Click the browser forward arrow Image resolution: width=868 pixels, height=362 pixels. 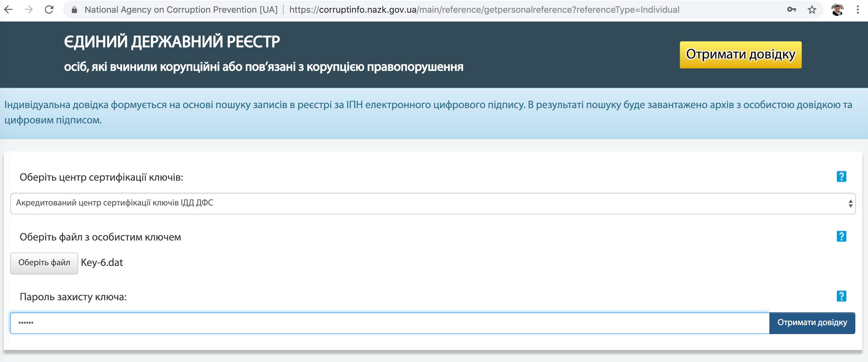point(29,10)
